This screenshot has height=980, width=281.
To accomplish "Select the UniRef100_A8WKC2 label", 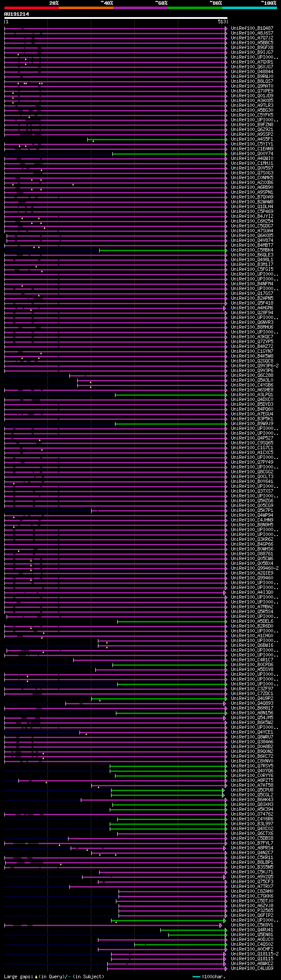I will 252,963.
